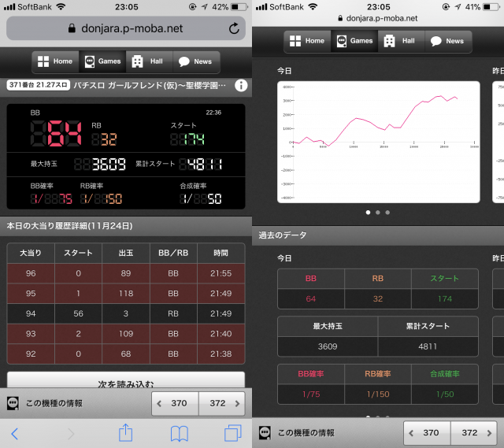Tap the machine info icon in left bottom bar
The height and width of the screenshot is (448, 504).
(13, 403)
